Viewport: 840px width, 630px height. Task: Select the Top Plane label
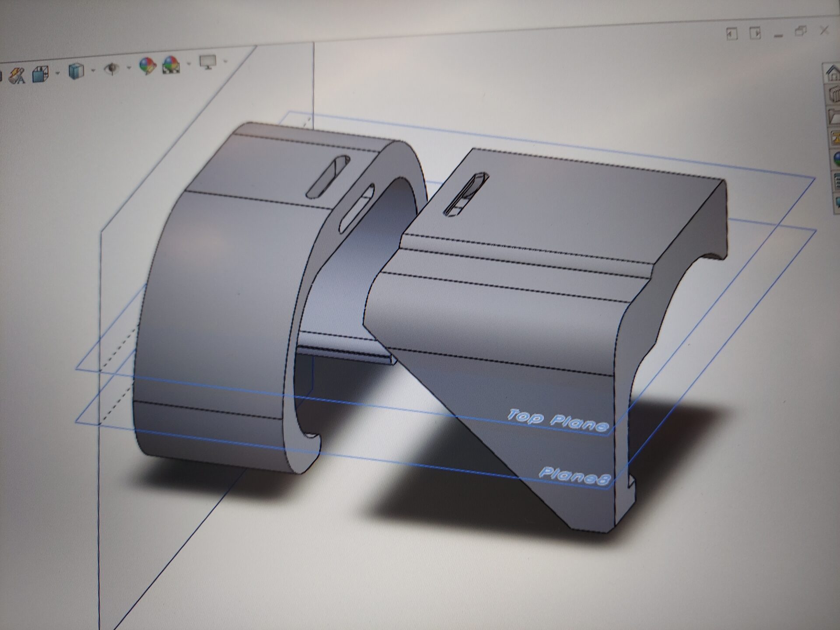[x=558, y=421]
